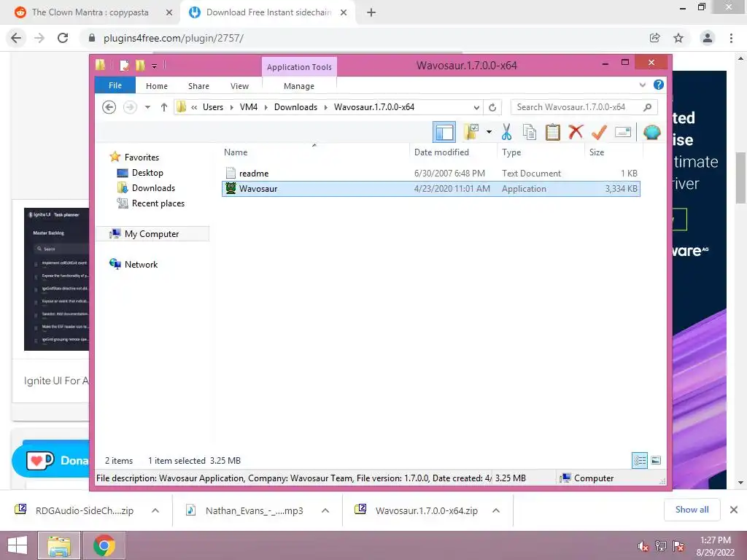Close the Download Free Instant sidechain tab
Image resolution: width=747 pixels, height=560 pixels.
(x=344, y=12)
